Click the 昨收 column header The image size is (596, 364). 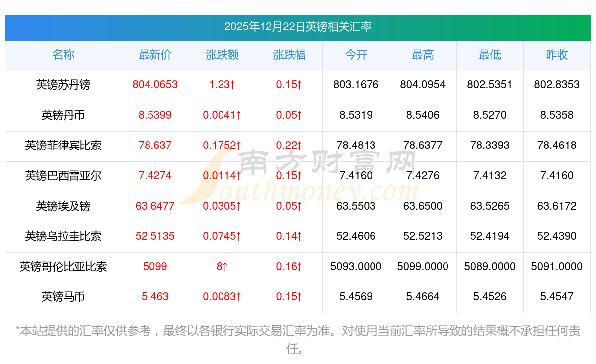tap(557, 55)
